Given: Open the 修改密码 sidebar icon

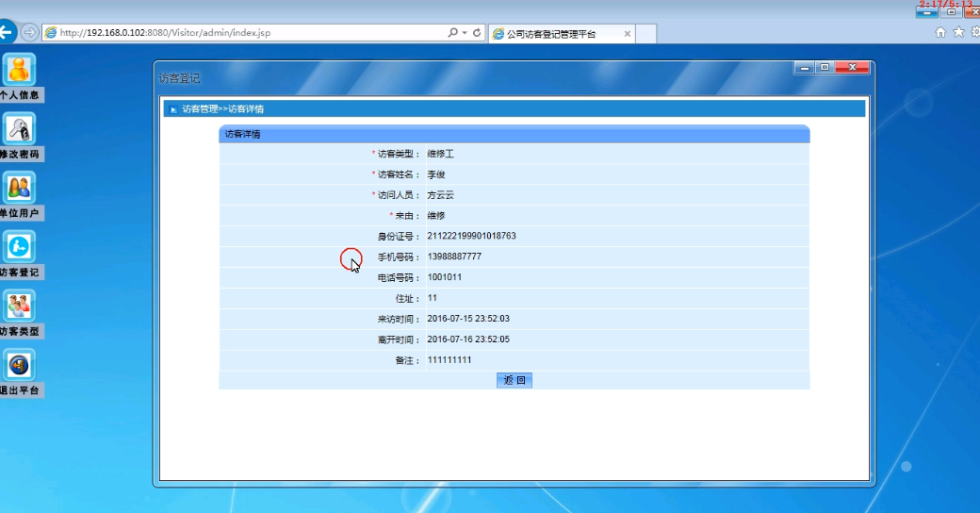Looking at the screenshot, I should click(x=19, y=129).
